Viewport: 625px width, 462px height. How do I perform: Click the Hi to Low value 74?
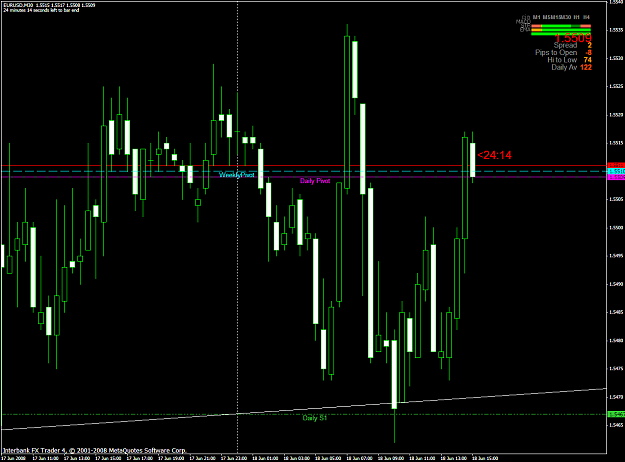pos(588,60)
